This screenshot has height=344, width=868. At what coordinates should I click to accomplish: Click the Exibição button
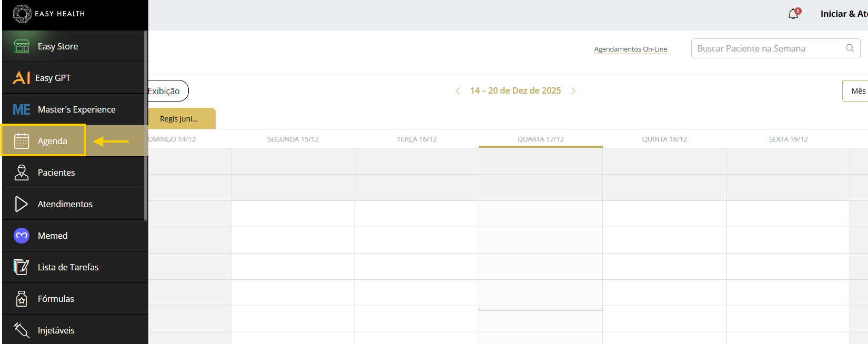click(x=165, y=91)
